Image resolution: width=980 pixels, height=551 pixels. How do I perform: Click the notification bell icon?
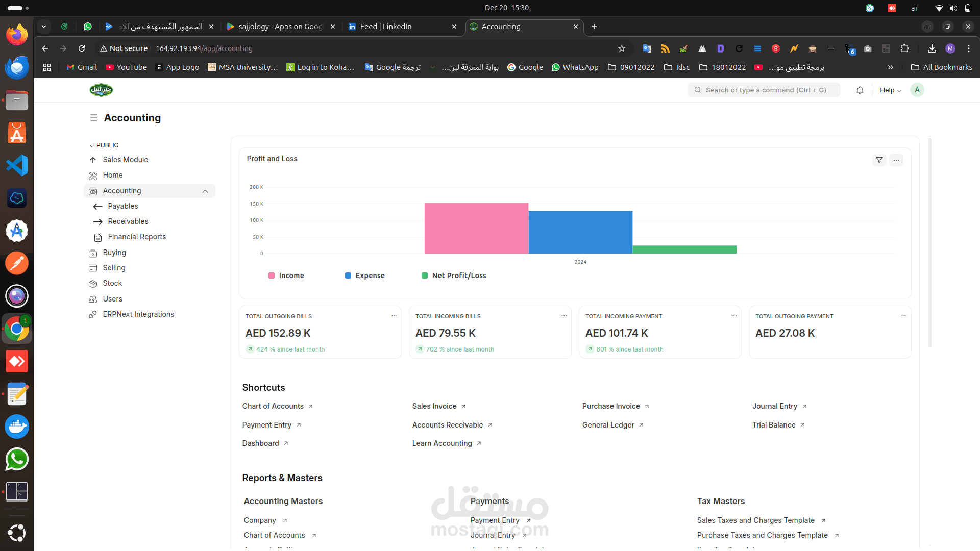coord(860,90)
